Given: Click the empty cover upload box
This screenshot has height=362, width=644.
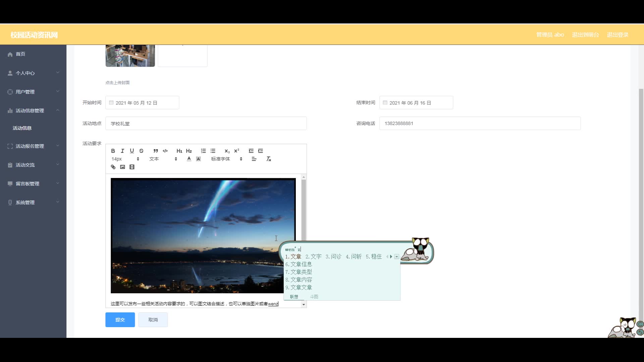Looking at the screenshot, I should pos(182,56).
